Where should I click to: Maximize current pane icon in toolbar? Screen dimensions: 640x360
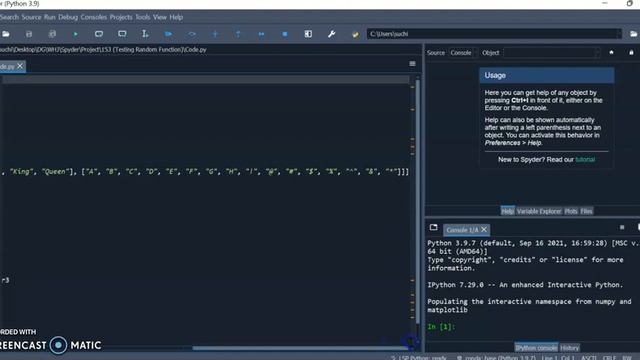point(308,34)
